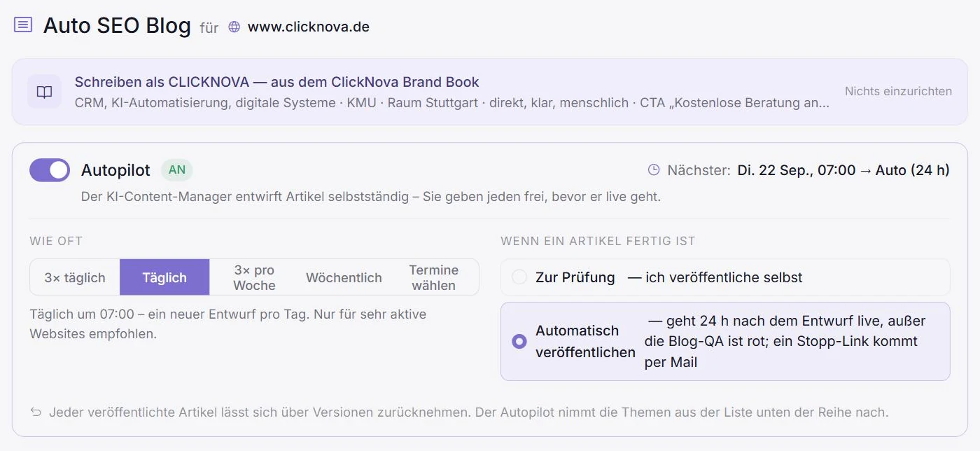Image resolution: width=980 pixels, height=451 pixels.
Task: Click the Autopilot label text
Action: pyautogui.click(x=115, y=170)
